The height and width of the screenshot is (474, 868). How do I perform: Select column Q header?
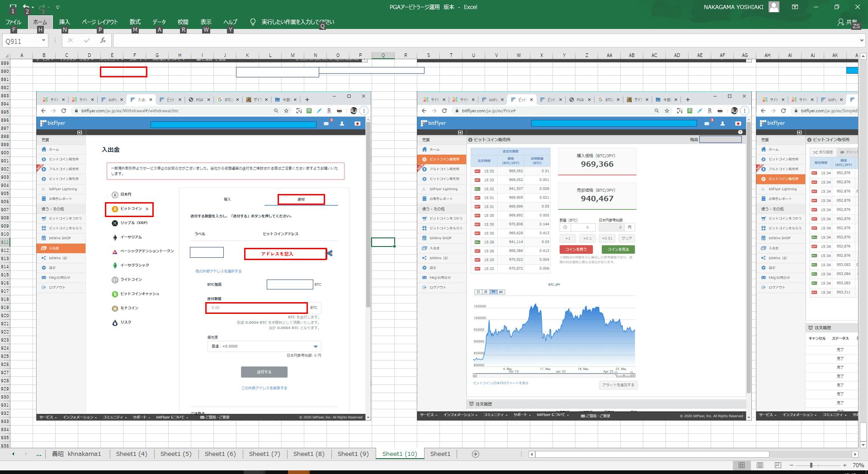[383, 55]
